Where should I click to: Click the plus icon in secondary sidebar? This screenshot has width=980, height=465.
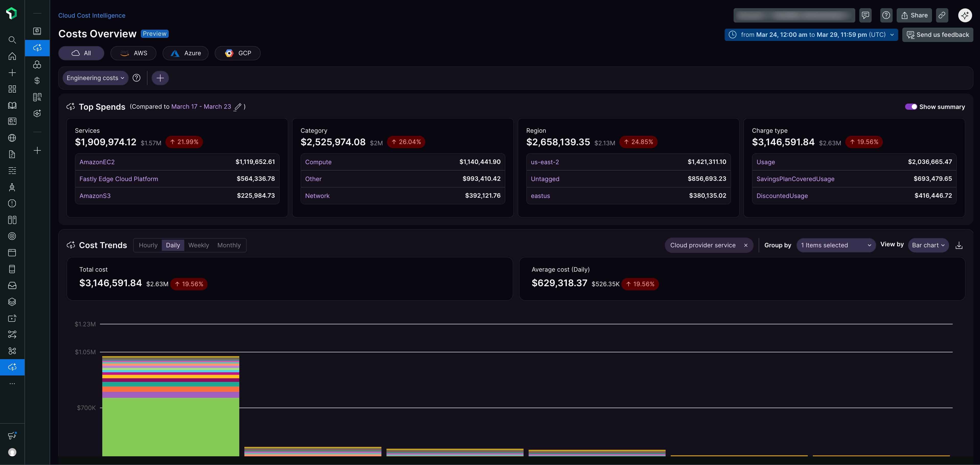37,150
